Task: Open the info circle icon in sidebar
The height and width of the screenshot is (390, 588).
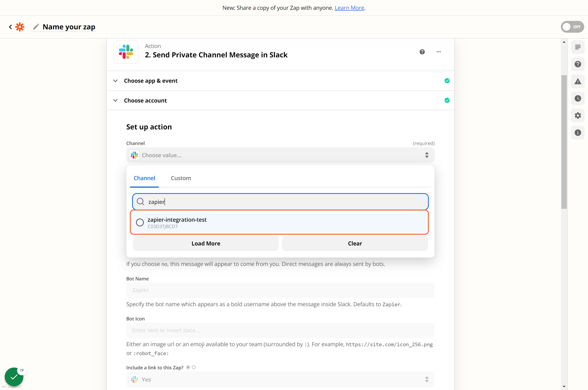Action: click(578, 133)
